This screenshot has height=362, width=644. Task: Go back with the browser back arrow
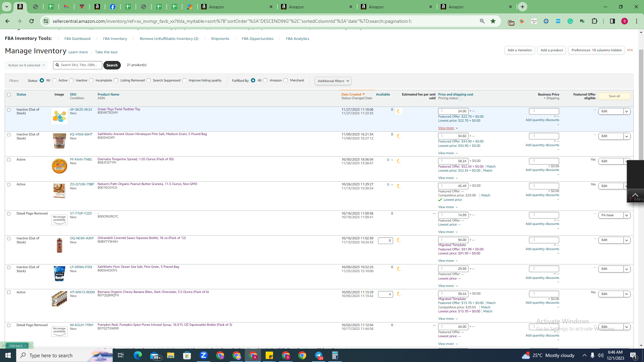pos(7,21)
